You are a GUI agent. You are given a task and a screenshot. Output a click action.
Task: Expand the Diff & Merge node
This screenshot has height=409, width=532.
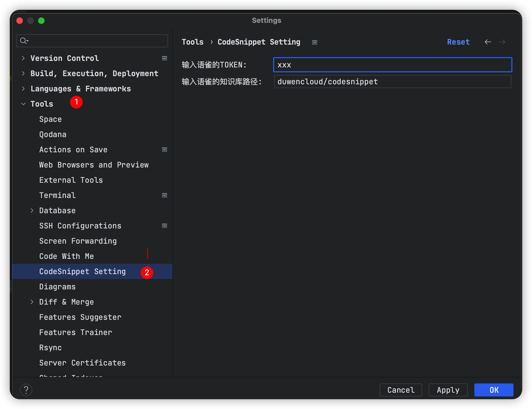click(32, 302)
